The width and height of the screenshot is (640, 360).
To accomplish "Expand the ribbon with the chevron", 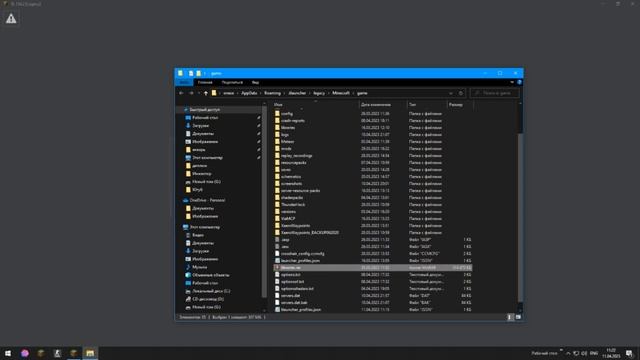I will point(512,82).
